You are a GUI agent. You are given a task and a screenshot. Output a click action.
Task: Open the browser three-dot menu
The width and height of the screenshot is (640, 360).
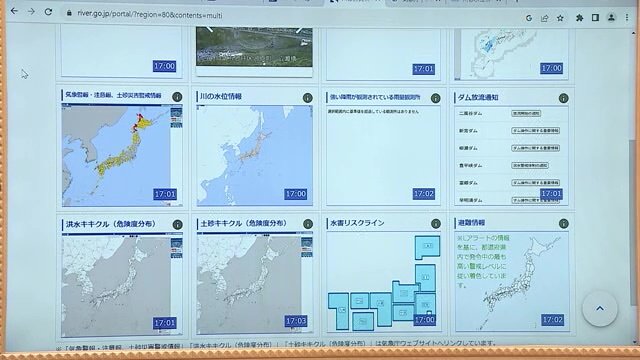point(627,18)
